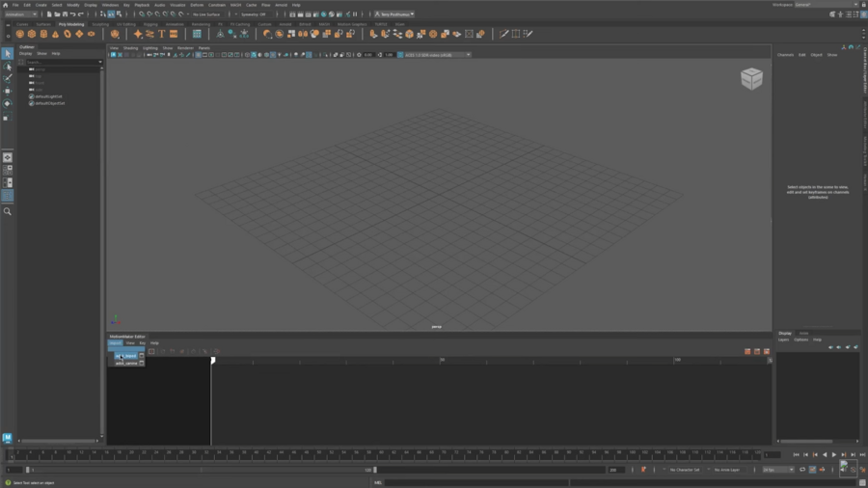Open the viewport Shading menu
The image size is (868, 488).
pos(130,47)
